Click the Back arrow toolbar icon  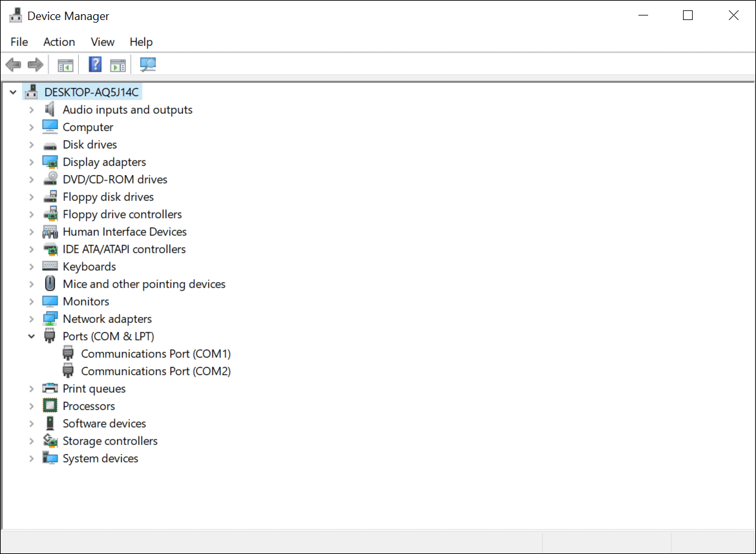tap(13, 65)
